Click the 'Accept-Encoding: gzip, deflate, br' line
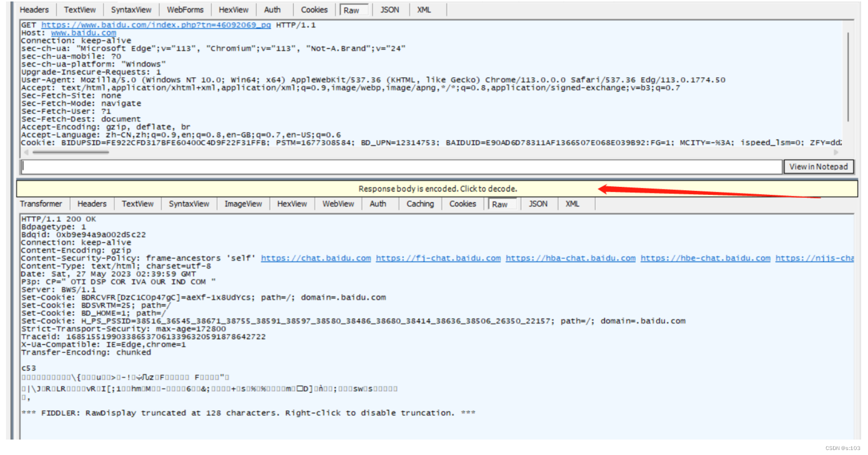Viewport: 868px width, 455px height. click(106, 127)
